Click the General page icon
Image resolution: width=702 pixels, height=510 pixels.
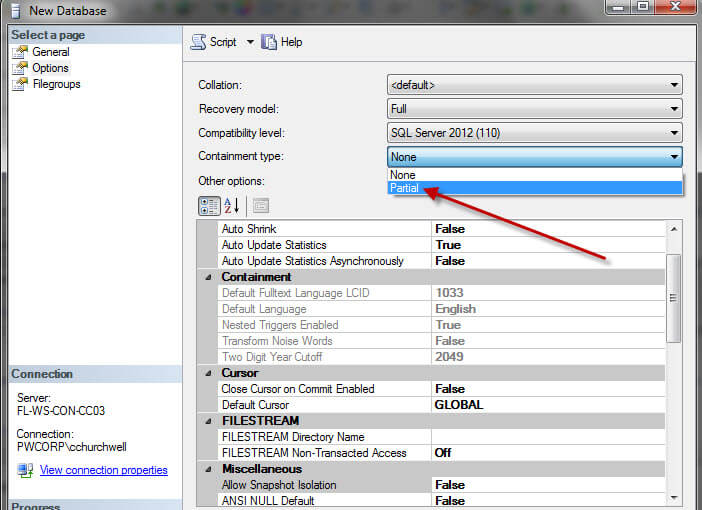(x=20, y=52)
